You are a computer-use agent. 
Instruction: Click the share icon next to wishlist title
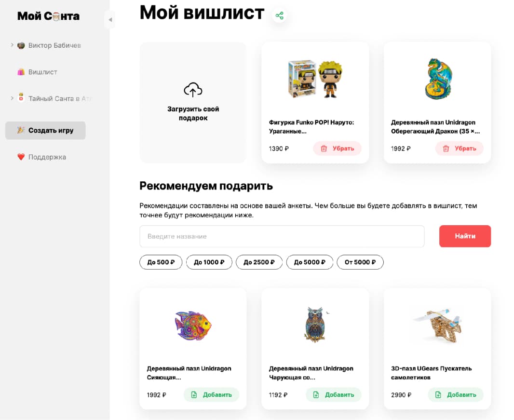pyautogui.click(x=279, y=15)
